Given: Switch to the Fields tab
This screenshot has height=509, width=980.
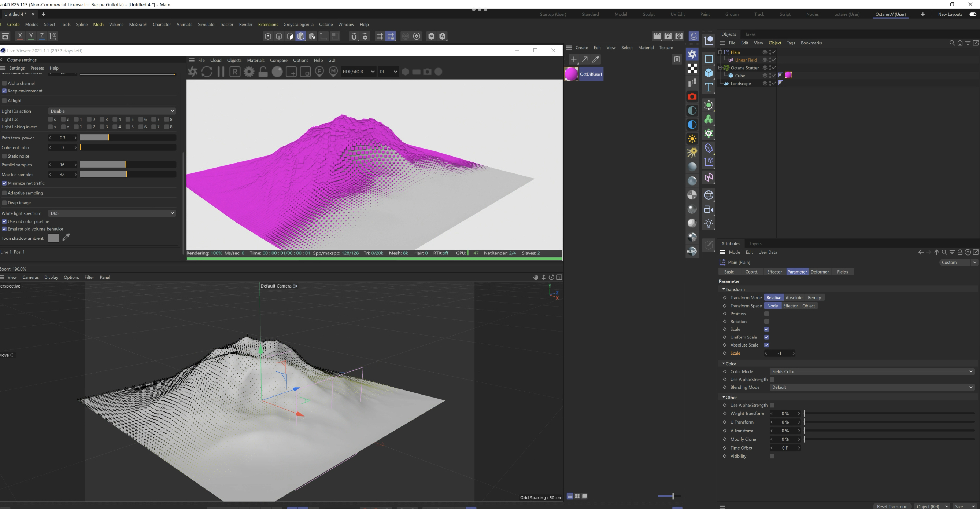Looking at the screenshot, I should pyautogui.click(x=842, y=272).
